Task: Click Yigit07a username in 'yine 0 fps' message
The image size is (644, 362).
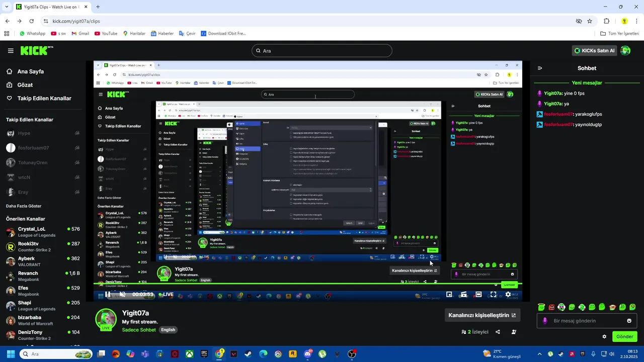Action: pos(553,94)
